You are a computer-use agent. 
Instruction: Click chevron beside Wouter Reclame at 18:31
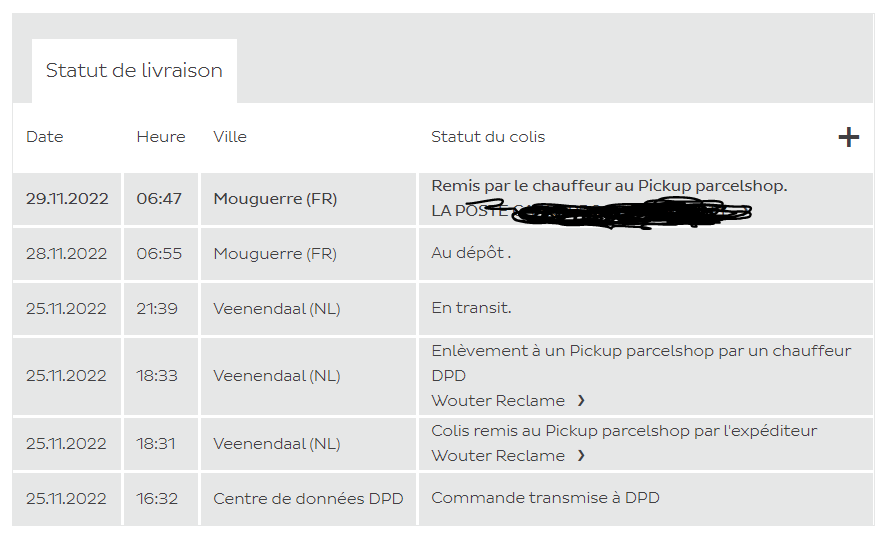tap(581, 456)
